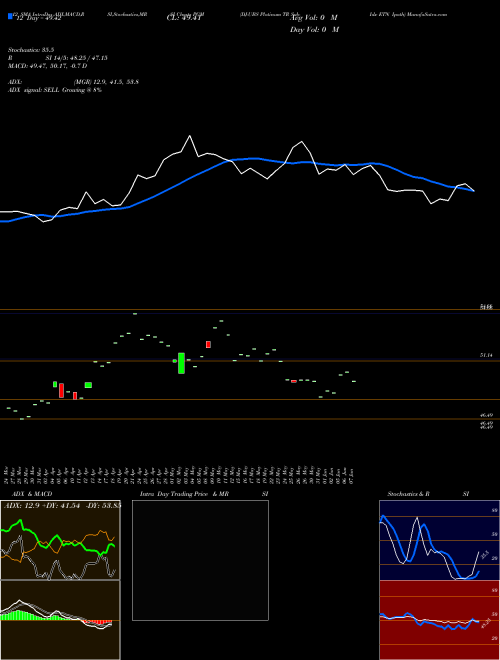This screenshot has width=500, height=660.
Task: Click the blue 12 Day SMA legend square
Action: click(10, 16)
